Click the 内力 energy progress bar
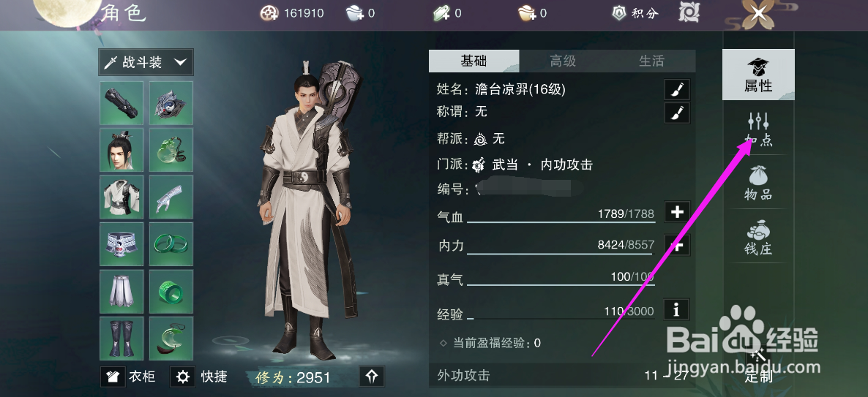Image resolution: width=868 pixels, height=397 pixels. pos(561,253)
